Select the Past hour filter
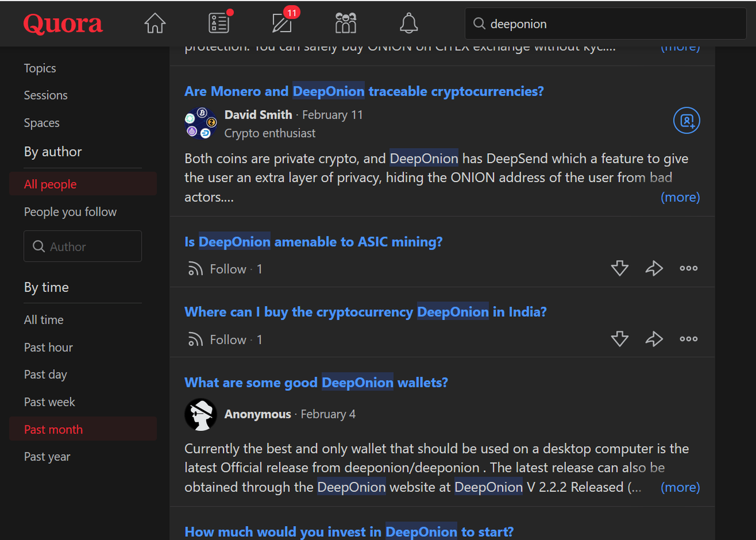This screenshot has height=540, width=756. point(48,347)
